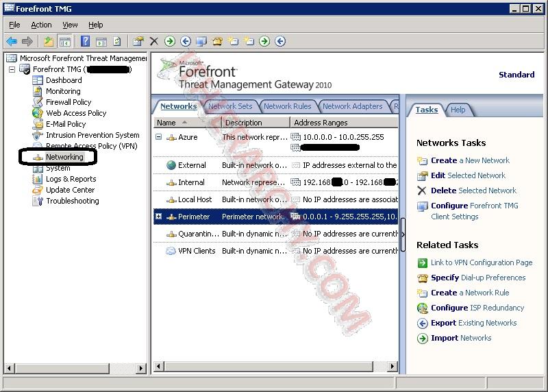Click Configure ISP Redundancy link
This screenshot has height=392, width=548.
[x=477, y=308]
